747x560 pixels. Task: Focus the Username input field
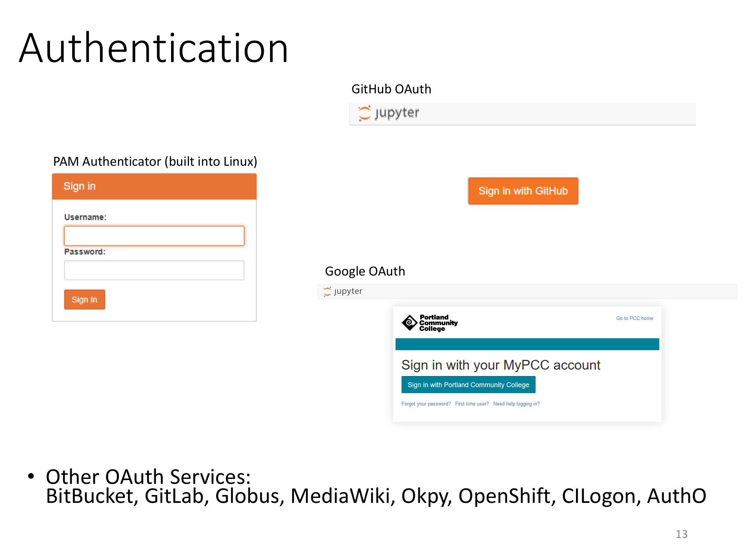154,236
